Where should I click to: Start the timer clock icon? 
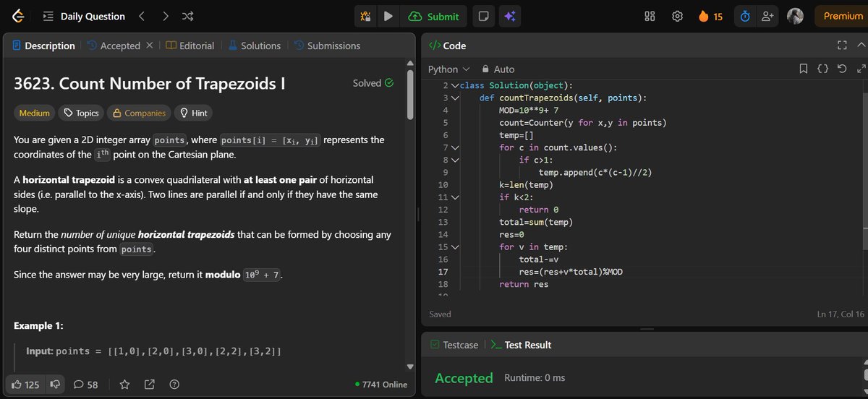745,16
